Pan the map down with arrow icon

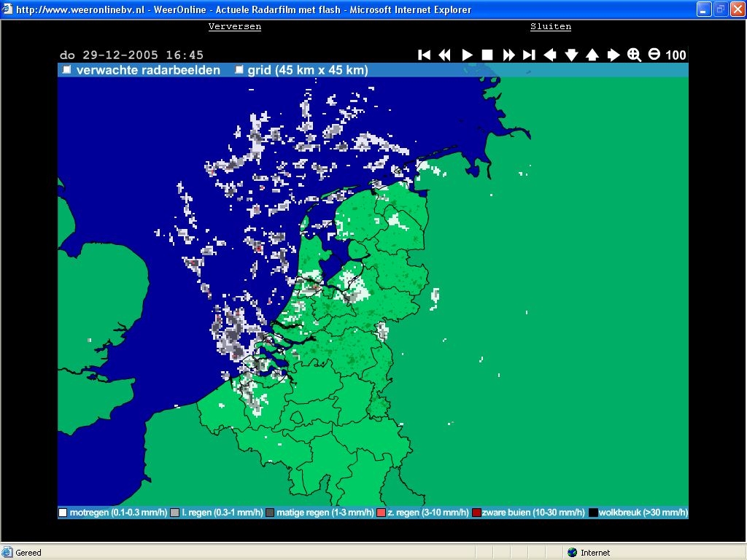pos(571,55)
